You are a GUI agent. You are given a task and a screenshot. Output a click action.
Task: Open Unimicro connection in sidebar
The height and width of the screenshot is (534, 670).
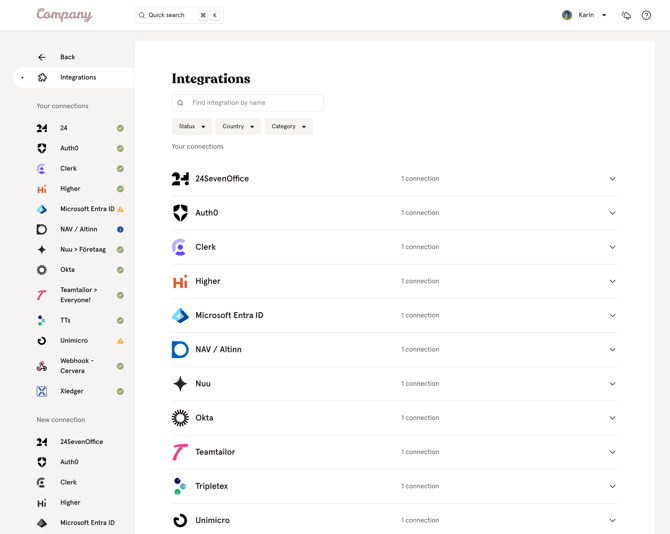click(x=74, y=340)
